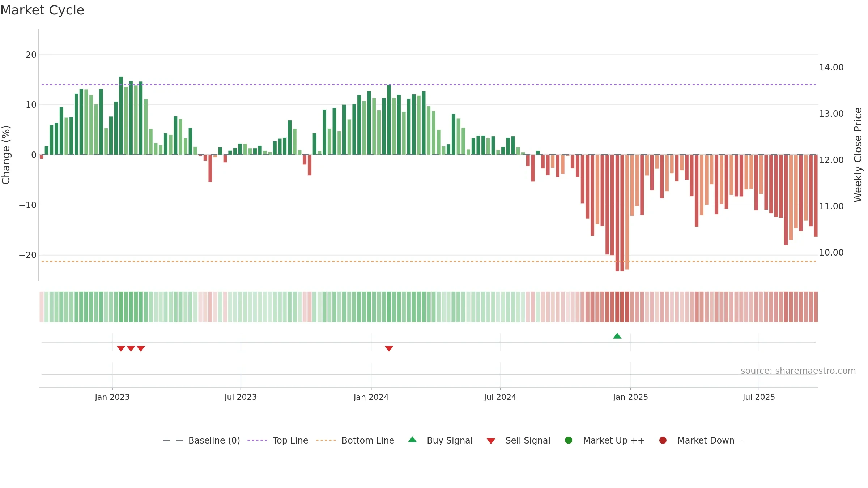This screenshot has width=868, height=488.
Task: Click the 14.00 price axis value
Action: [x=831, y=68]
